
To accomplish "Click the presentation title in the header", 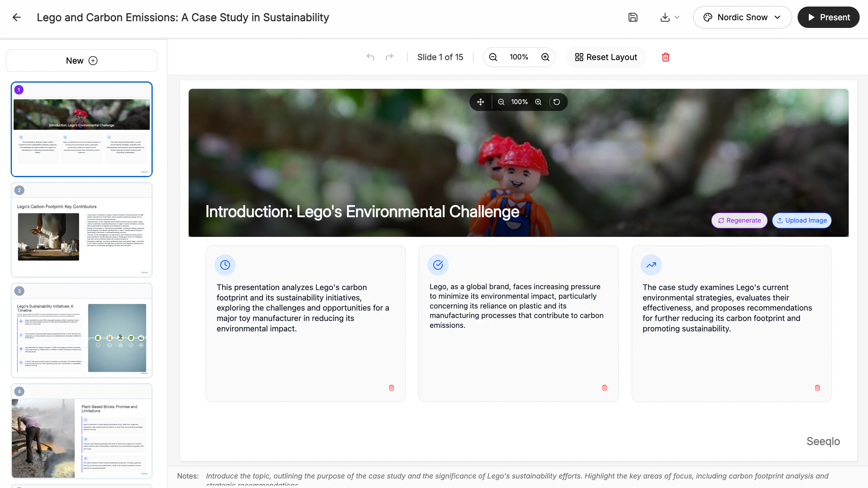I will click(183, 17).
